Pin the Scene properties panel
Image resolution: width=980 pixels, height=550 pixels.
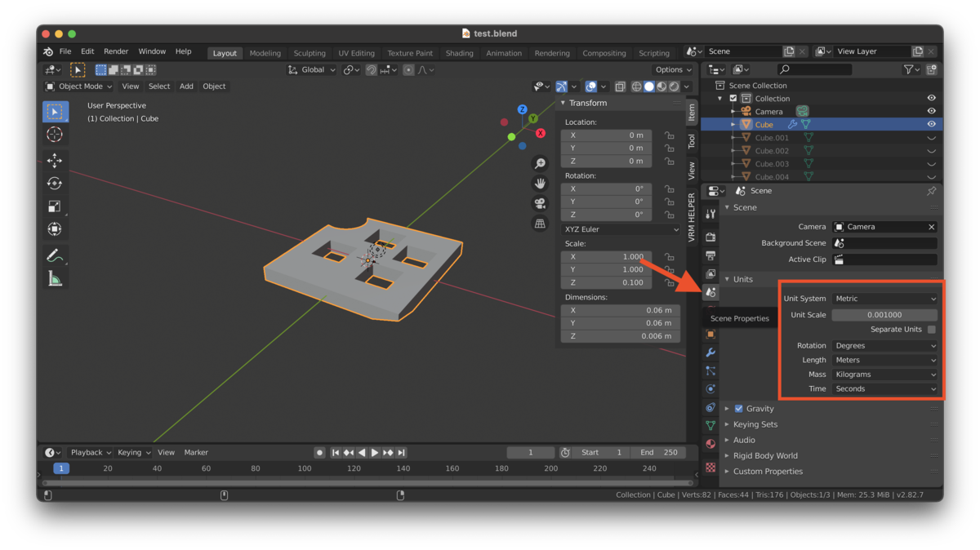point(931,191)
